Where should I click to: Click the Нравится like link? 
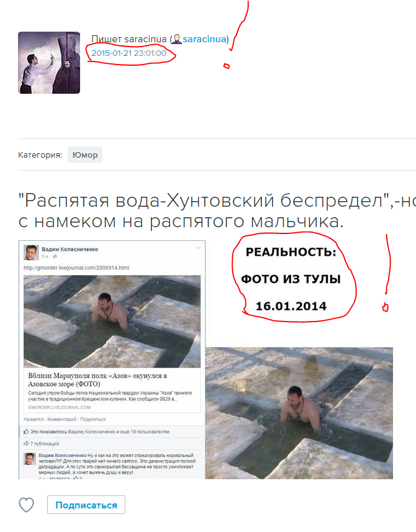point(34,420)
